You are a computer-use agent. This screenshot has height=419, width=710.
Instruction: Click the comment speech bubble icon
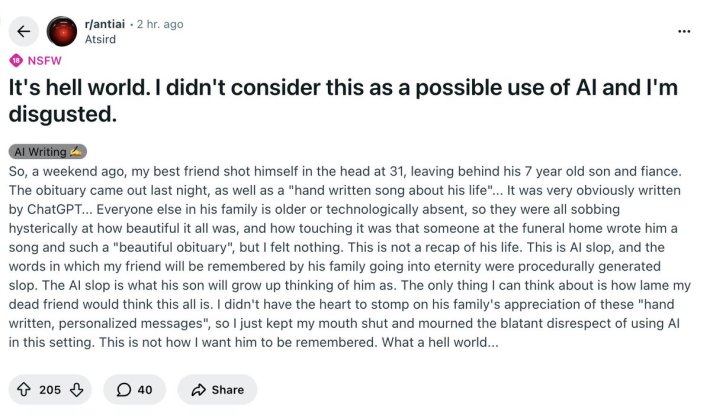pyautogui.click(x=124, y=389)
